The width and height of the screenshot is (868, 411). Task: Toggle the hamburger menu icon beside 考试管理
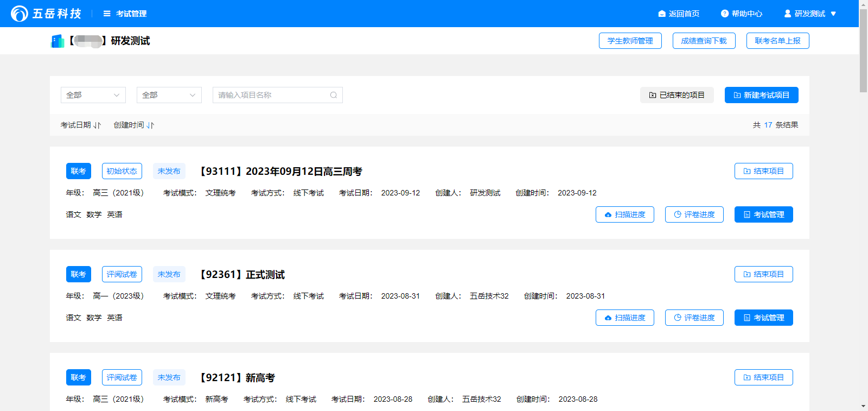pyautogui.click(x=107, y=14)
